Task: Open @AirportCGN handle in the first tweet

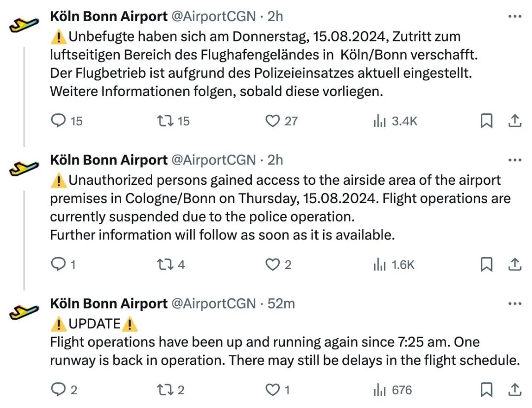Action: [x=213, y=16]
